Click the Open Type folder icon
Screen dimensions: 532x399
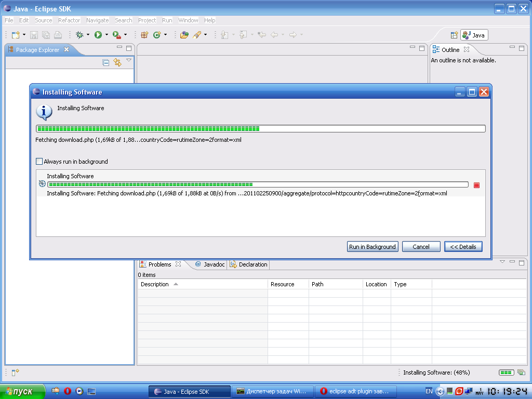[184, 35]
